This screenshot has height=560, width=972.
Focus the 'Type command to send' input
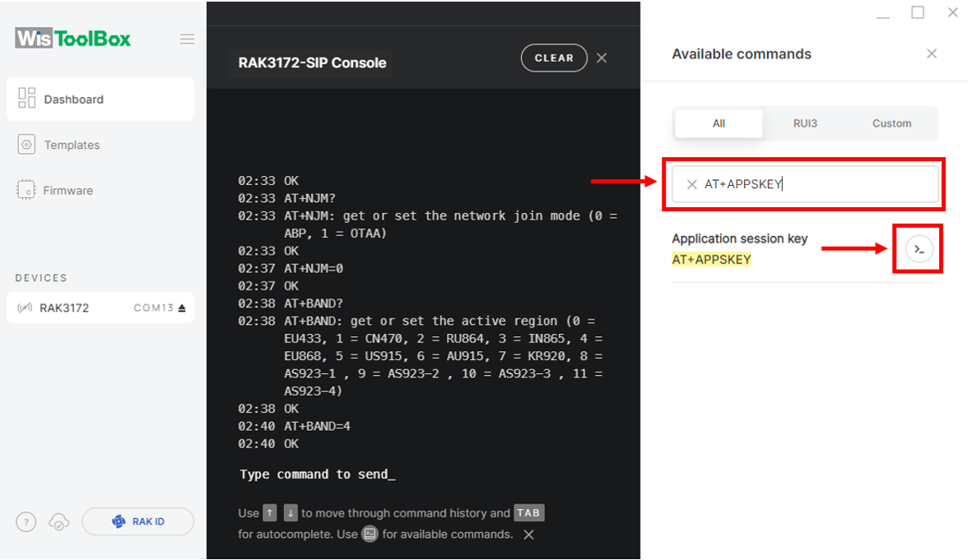[318, 474]
